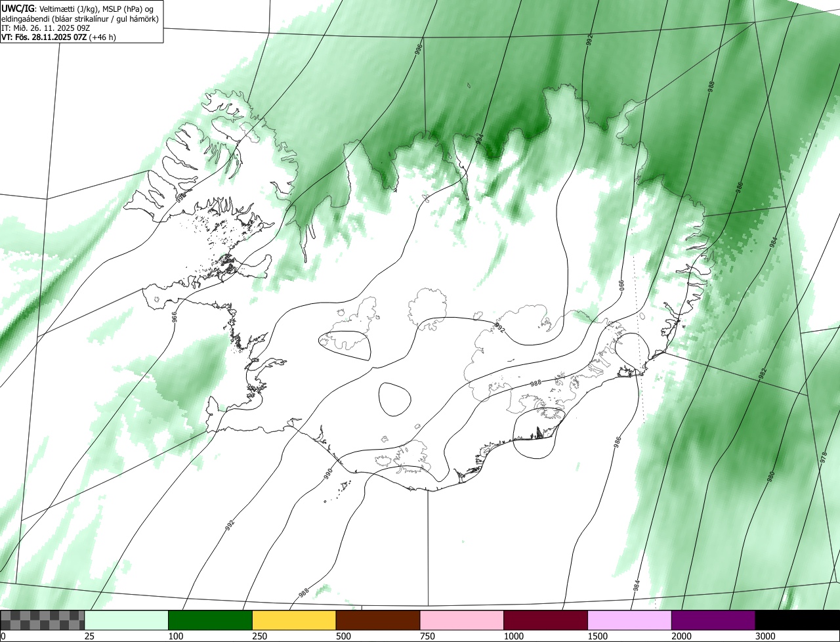Click the 980 isobar label
Screen dimensions: 840x642
pos(772,477)
